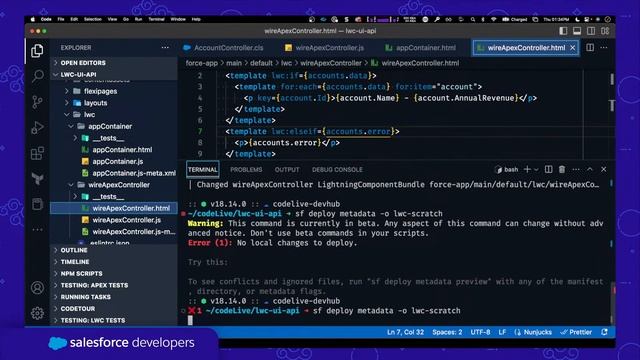This screenshot has width=640, height=360.
Task: Click the wireApexController breadcrumb segment
Action: click(x=331, y=63)
